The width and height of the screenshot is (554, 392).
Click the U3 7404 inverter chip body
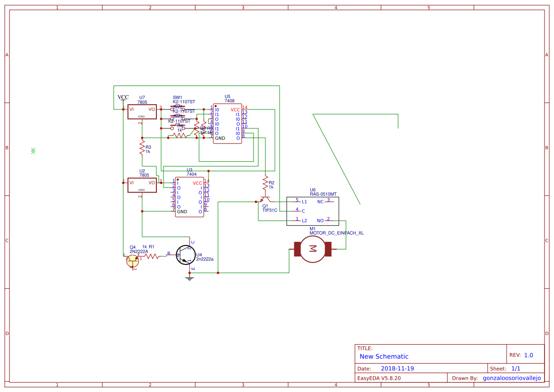pos(190,197)
